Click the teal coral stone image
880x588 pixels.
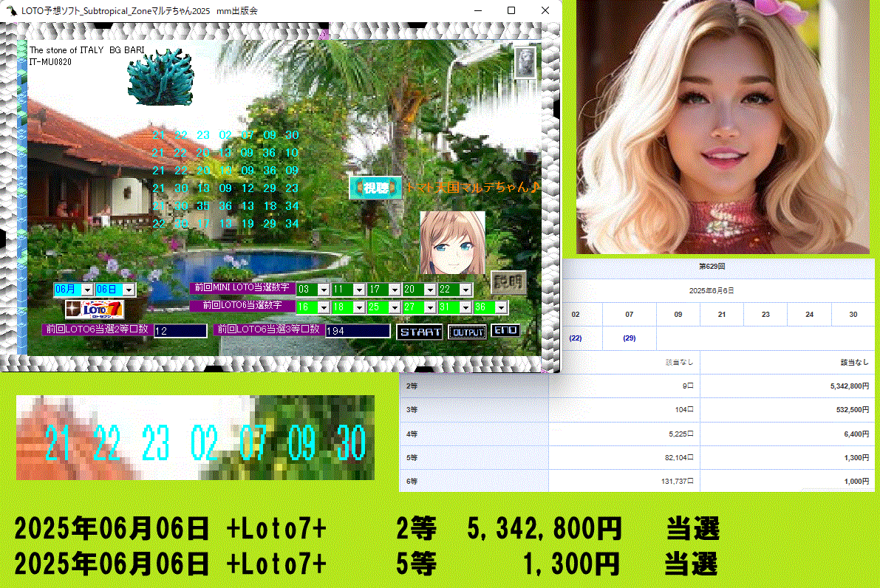[x=161, y=77]
